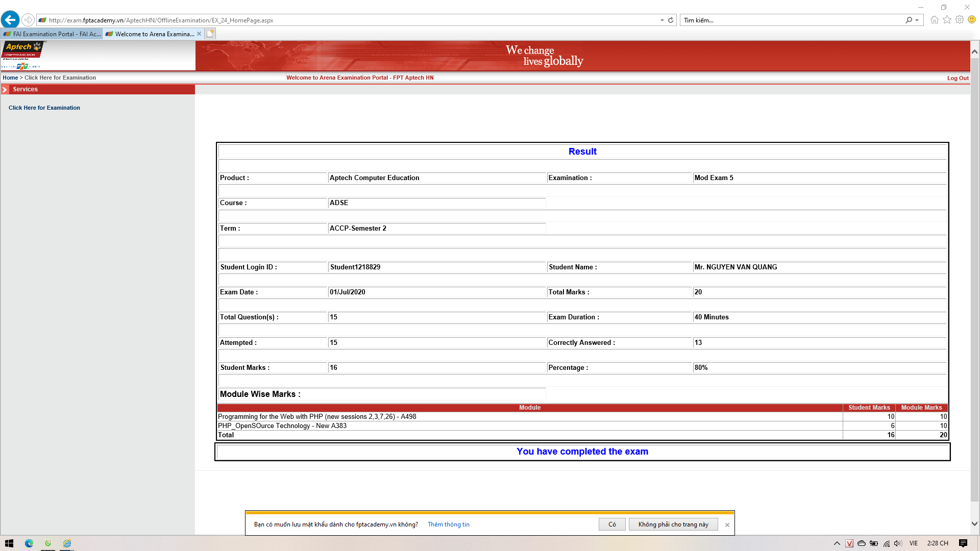The width and height of the screenshot is (980, 551).
Task: Open the browser Tools gear icon
Action: click(x=960, y=19)
